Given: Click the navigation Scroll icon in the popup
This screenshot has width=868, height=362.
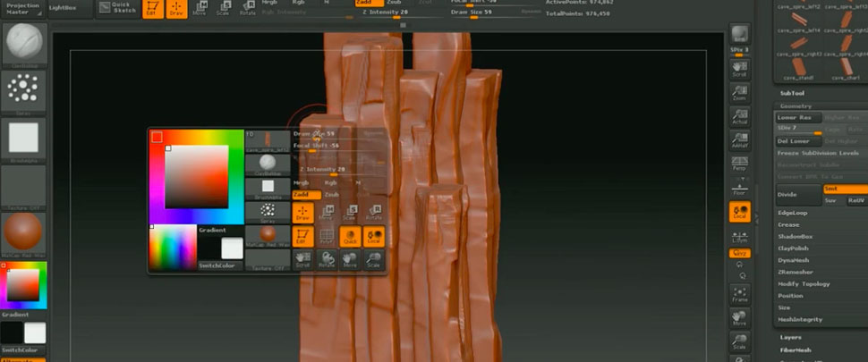Looking at the screenshot, I should click(x=302, y=260).
